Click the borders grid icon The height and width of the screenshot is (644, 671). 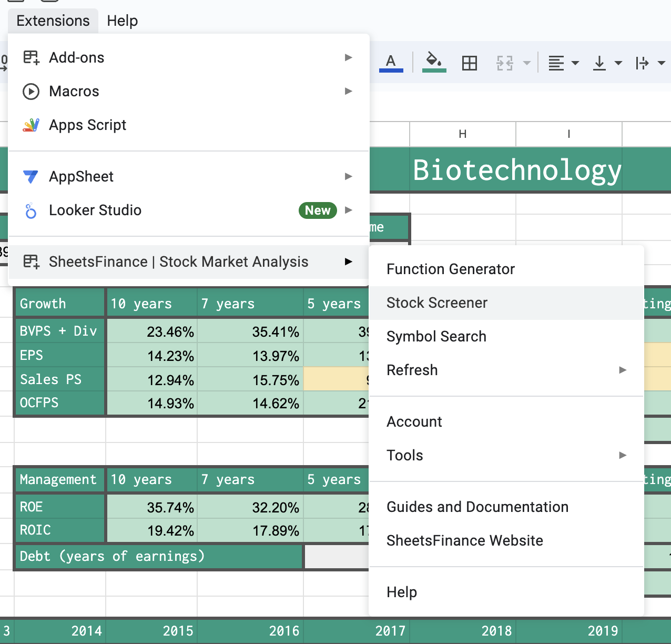469,63
